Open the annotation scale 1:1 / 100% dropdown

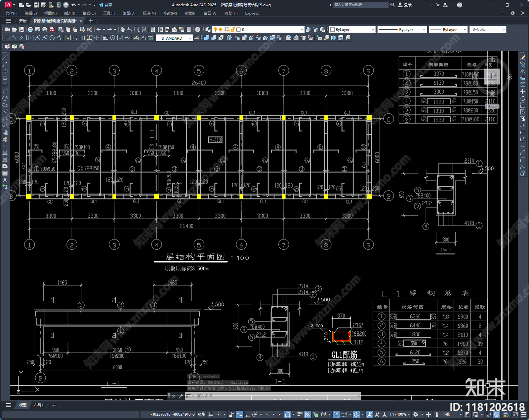click(x=399, y=414)
